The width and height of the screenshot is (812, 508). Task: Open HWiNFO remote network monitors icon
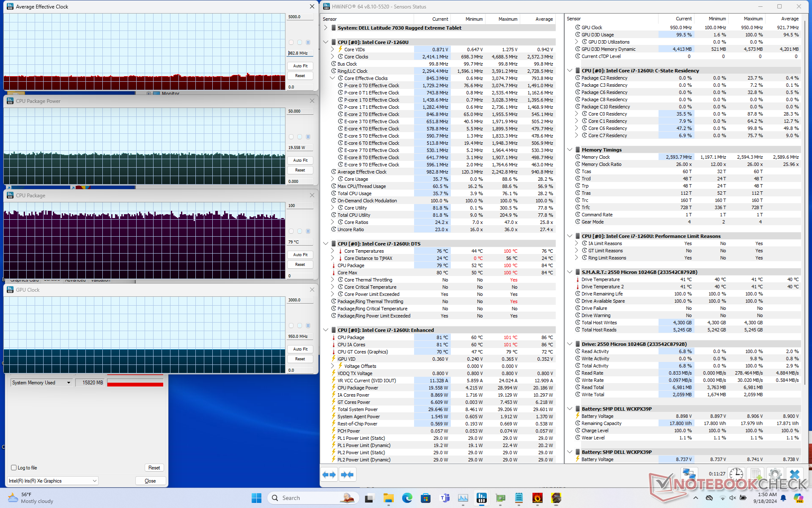pyautogui.click(x=689, y=474)
